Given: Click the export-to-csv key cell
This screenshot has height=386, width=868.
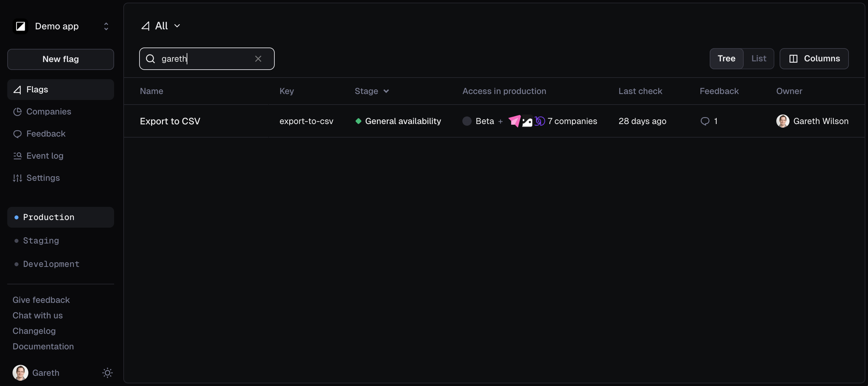Looking at the screenshot, I should pos(306,121).
